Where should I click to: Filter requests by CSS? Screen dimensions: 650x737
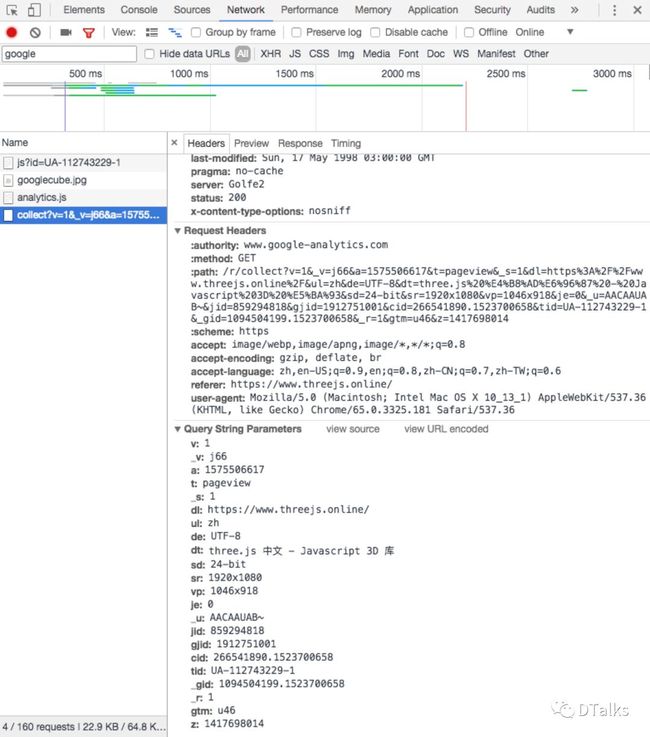(x=319, y=54)
